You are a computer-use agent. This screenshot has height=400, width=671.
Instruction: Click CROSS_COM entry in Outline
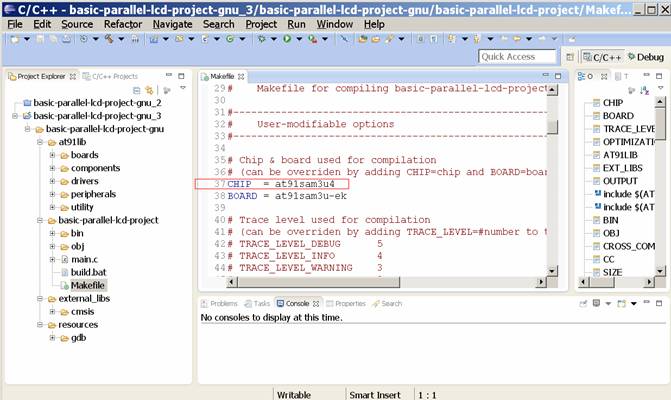point(629,246)
